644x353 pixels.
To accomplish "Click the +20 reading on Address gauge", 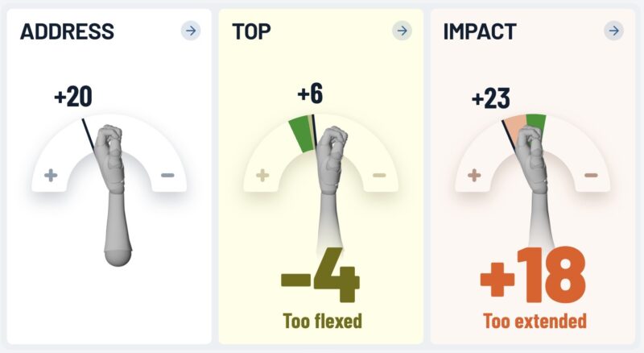I will [72, 98].
